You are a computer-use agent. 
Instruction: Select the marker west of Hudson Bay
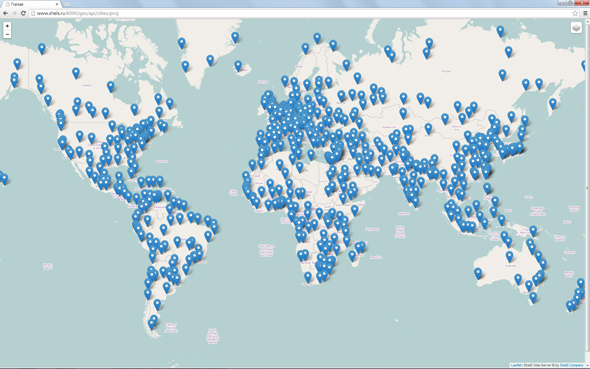[x=110, y=87]
